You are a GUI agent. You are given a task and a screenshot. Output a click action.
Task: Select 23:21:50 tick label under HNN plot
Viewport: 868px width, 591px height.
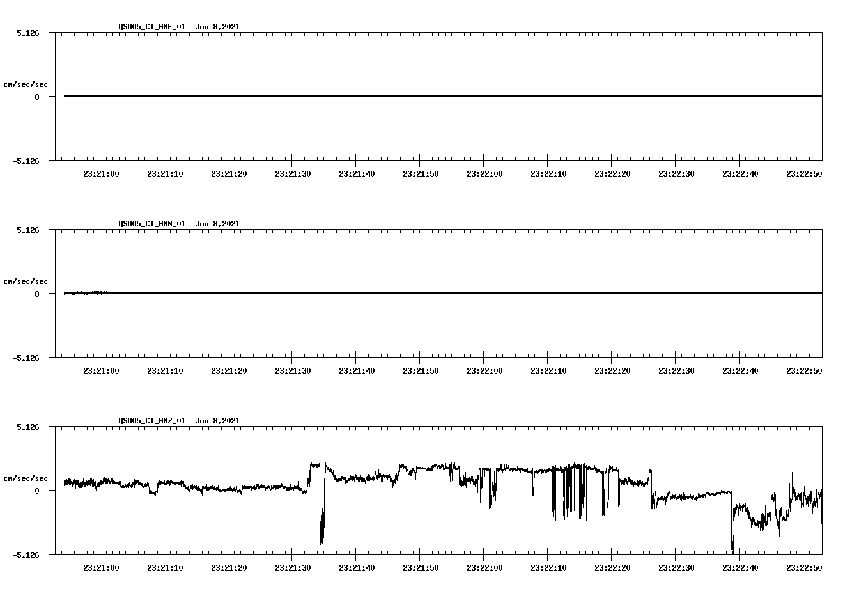click(x=421, y=370)
